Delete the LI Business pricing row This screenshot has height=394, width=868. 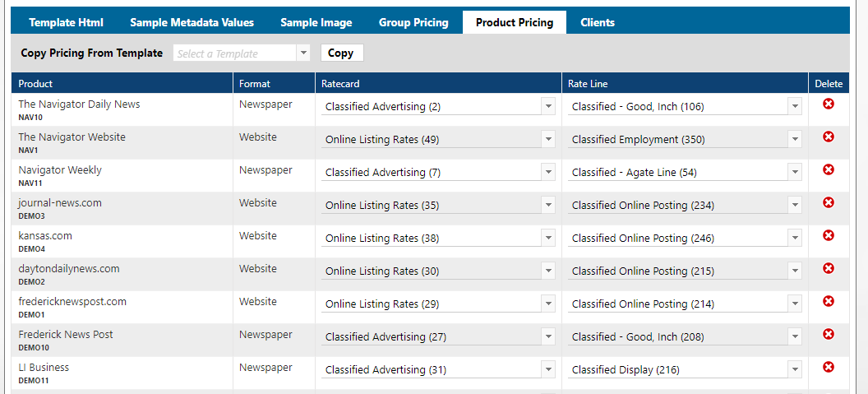(x=829, y=367)
